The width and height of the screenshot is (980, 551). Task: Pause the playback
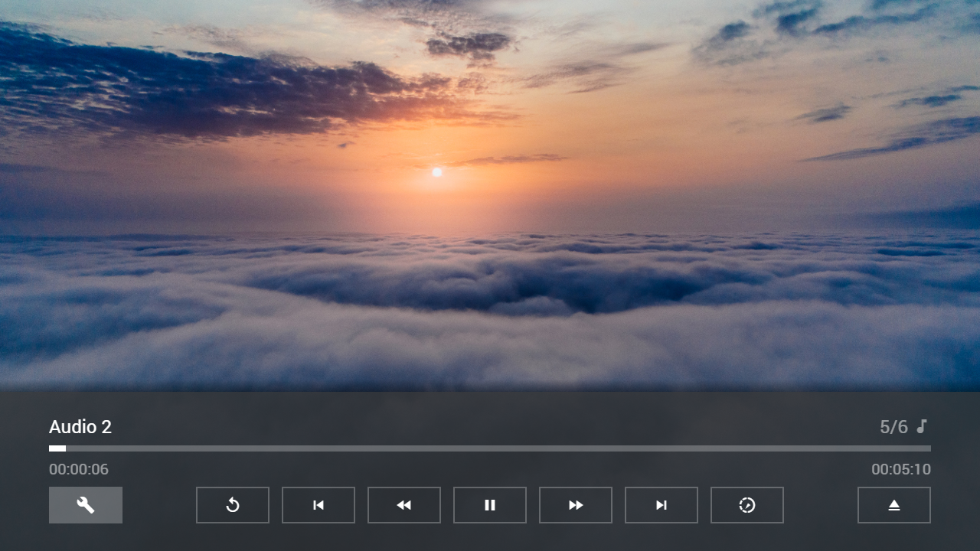tap(490, 505)
